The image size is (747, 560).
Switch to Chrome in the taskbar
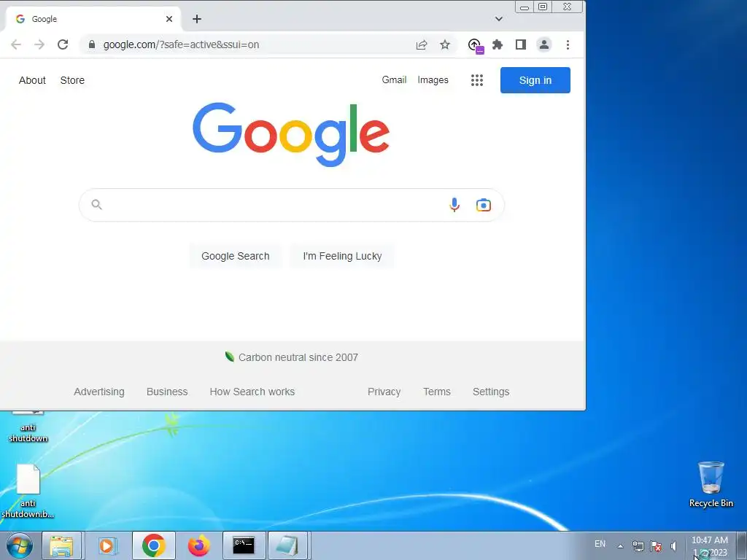tap(153, 545)
